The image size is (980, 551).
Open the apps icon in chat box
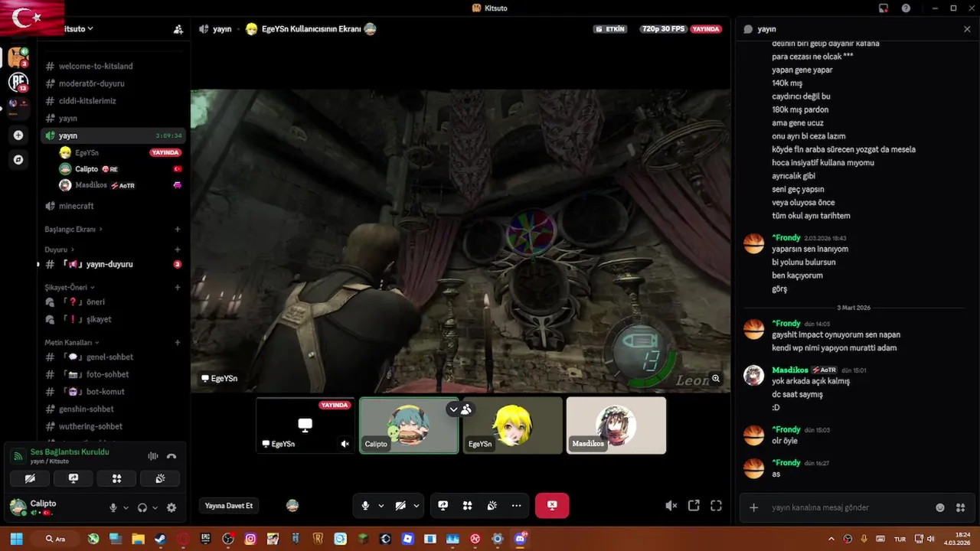pos(961,507)
